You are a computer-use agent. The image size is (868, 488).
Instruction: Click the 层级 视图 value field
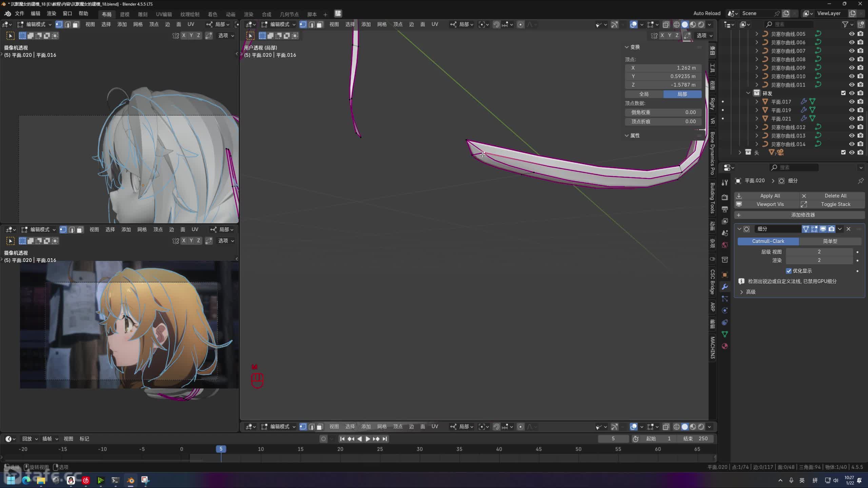click(x=819, y=252)
